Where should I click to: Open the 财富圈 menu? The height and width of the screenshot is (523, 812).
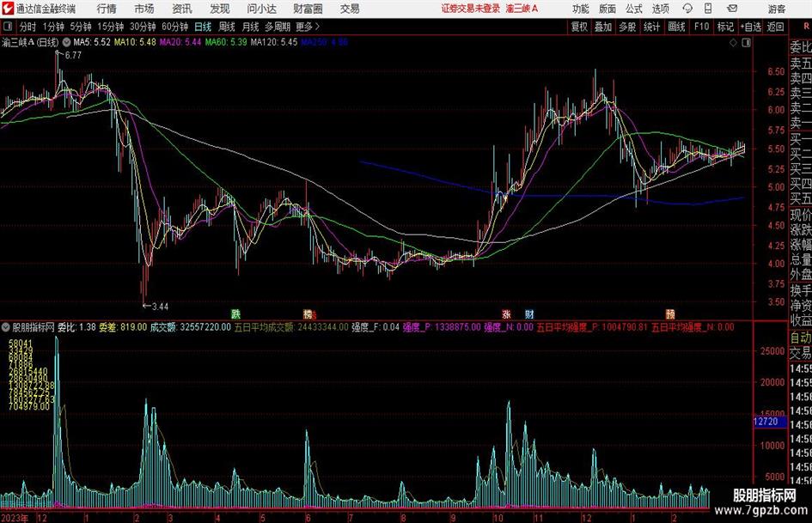tap(308, 9)
